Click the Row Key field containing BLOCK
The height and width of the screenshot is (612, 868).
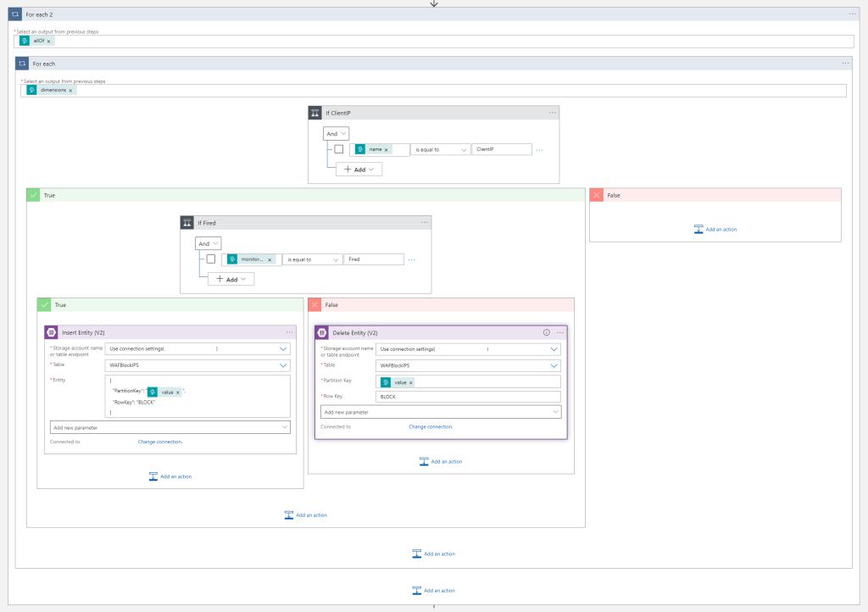point(468,397)
